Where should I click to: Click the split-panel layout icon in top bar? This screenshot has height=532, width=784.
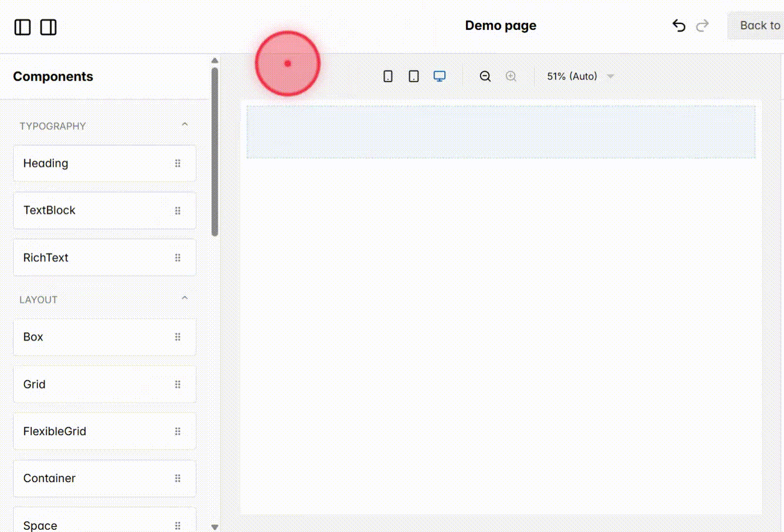click(48, 27)
